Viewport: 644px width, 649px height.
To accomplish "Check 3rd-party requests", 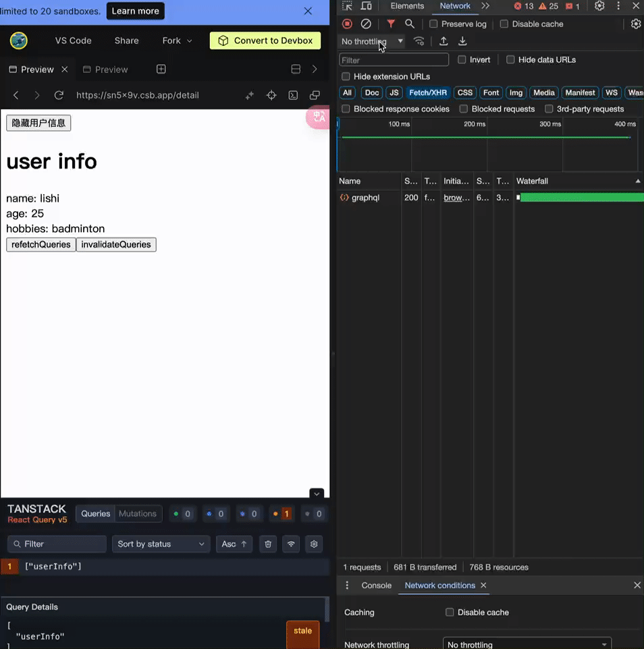I will coord(549,109).
